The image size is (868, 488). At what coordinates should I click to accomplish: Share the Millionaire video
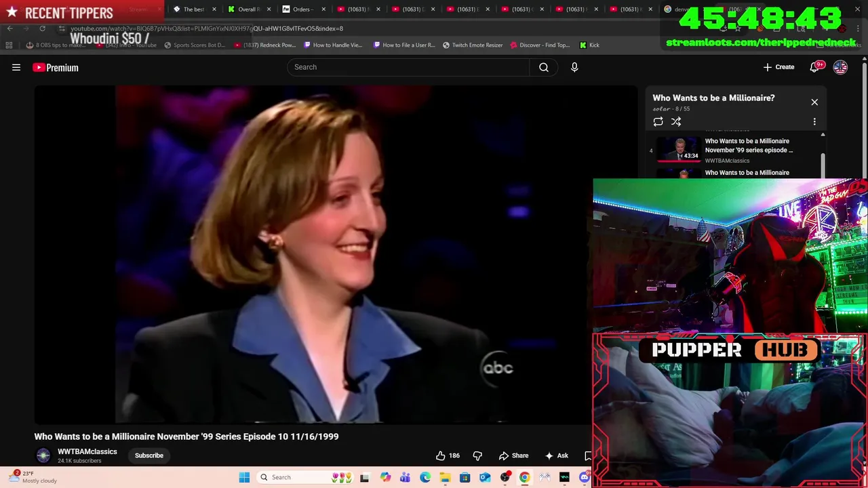coord(513,455)
